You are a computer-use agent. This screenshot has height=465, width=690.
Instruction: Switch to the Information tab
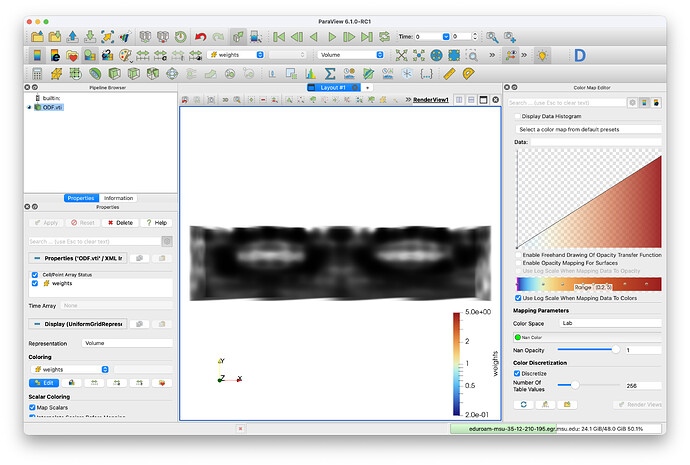point(118,198)
